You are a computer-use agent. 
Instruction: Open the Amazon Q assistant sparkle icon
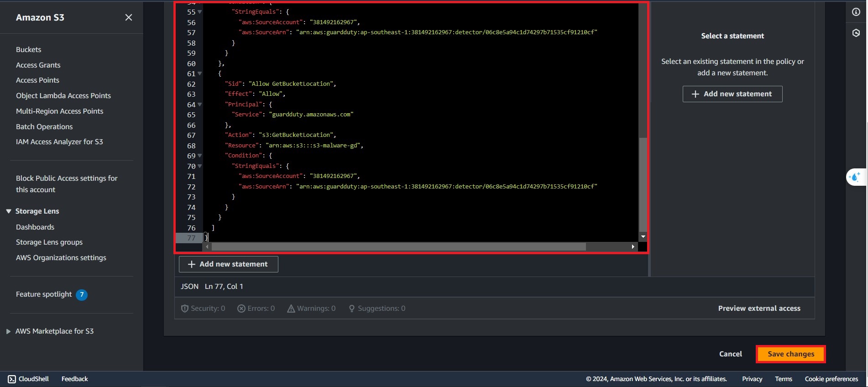(855, 177)
